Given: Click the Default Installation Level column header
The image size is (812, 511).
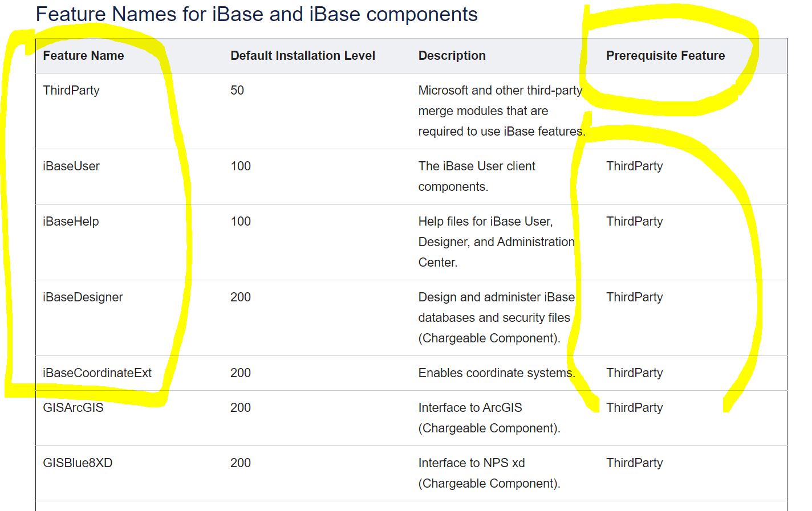Looking at the screenshot, I should point(303,55).
